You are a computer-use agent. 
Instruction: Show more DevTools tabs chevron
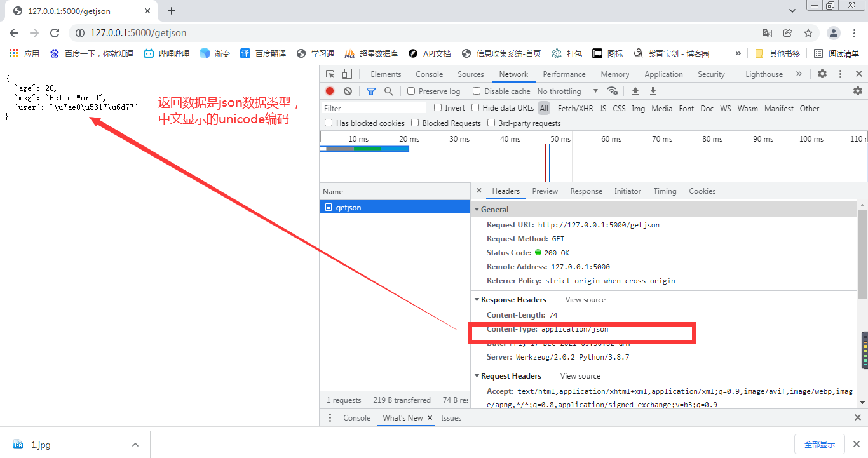[x=799, y=74]
